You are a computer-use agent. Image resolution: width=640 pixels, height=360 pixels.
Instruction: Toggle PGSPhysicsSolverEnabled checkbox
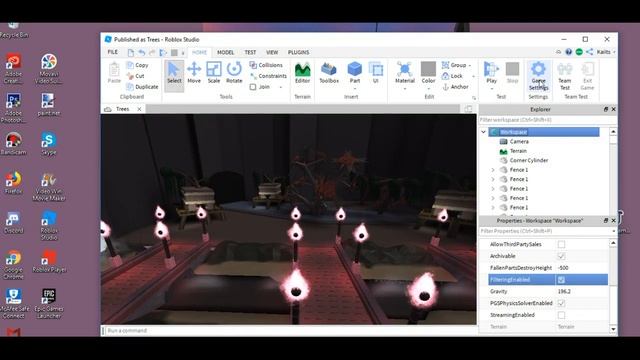coord(562,303)
